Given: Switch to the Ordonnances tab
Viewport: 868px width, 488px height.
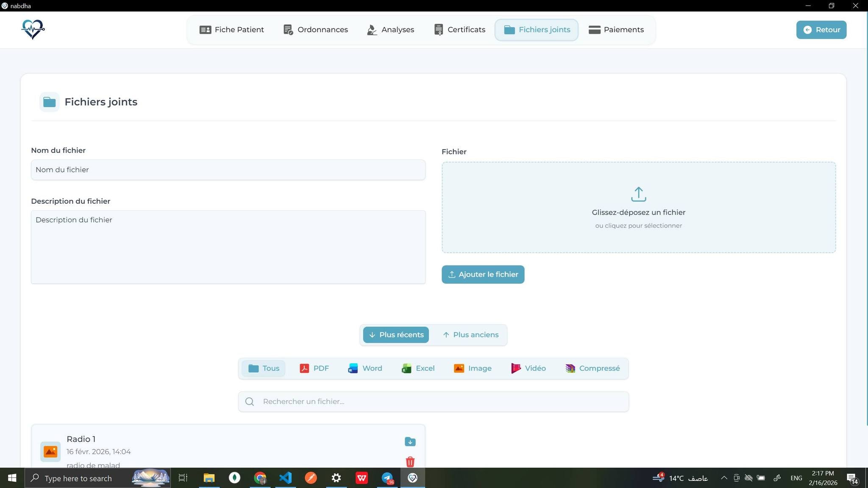Looking at the screenshot, I should tap(315, 29).
